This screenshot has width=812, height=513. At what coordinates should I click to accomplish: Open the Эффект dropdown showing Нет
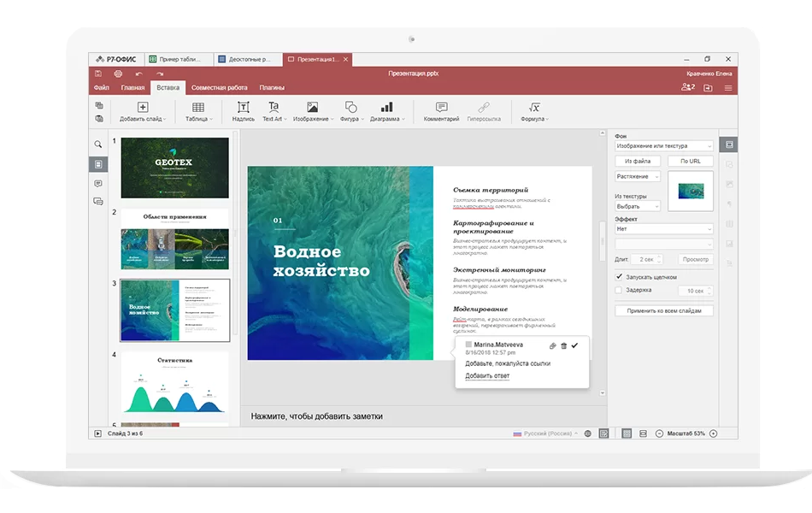click(664, 228)
